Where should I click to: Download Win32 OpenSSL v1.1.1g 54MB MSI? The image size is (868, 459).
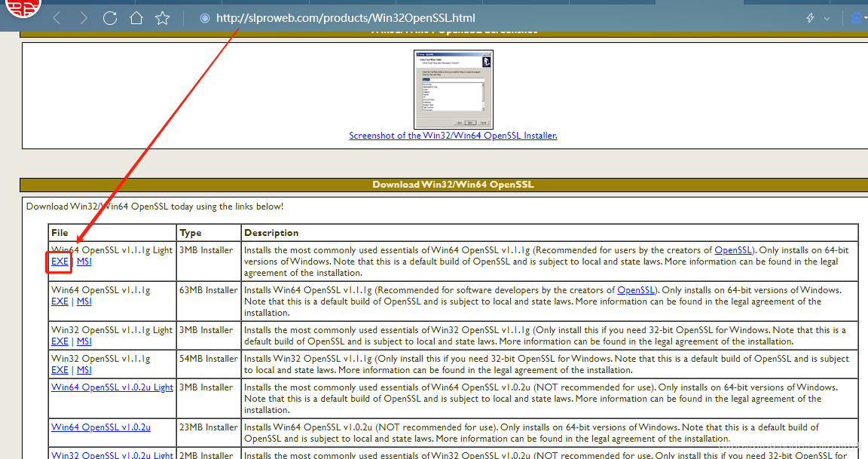point(84,370)
